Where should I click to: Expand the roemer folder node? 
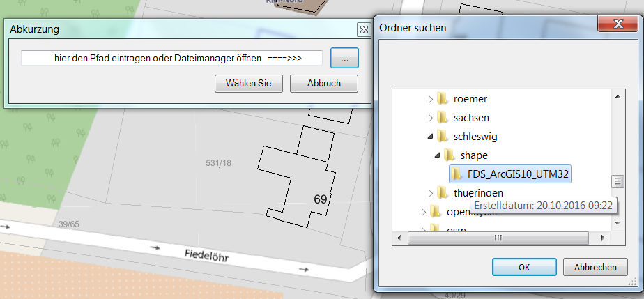[431, 99]
